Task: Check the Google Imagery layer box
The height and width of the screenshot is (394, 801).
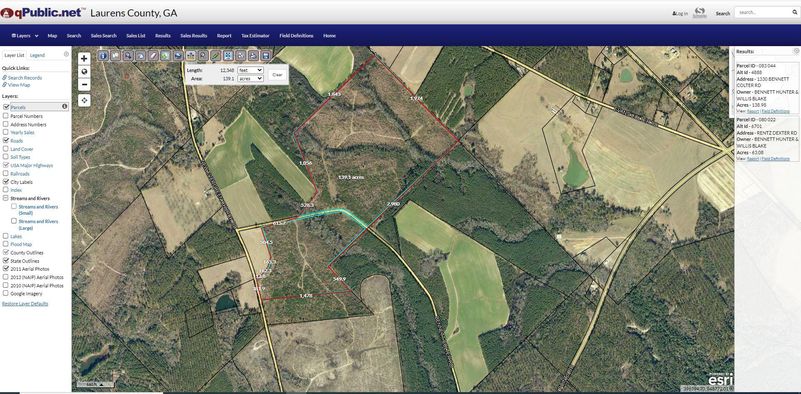Action: tap(6, 293)
